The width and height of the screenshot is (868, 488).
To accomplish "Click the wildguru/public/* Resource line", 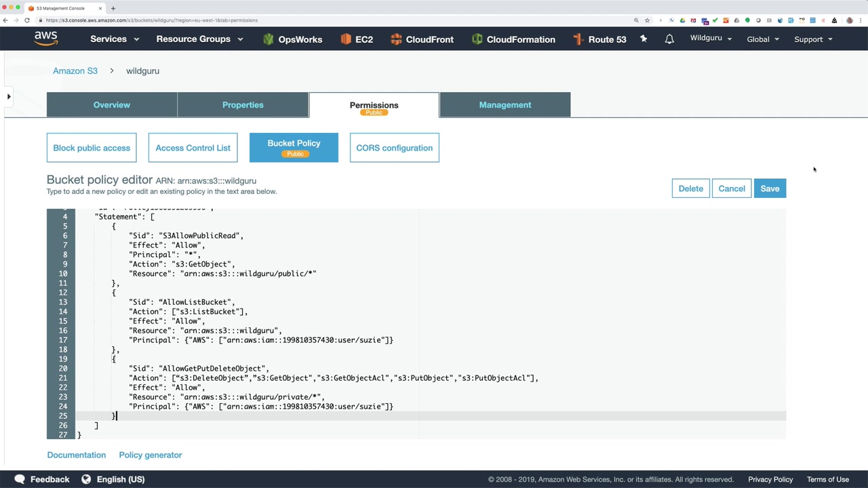I will pyautogui.click(x=222, y=274).
